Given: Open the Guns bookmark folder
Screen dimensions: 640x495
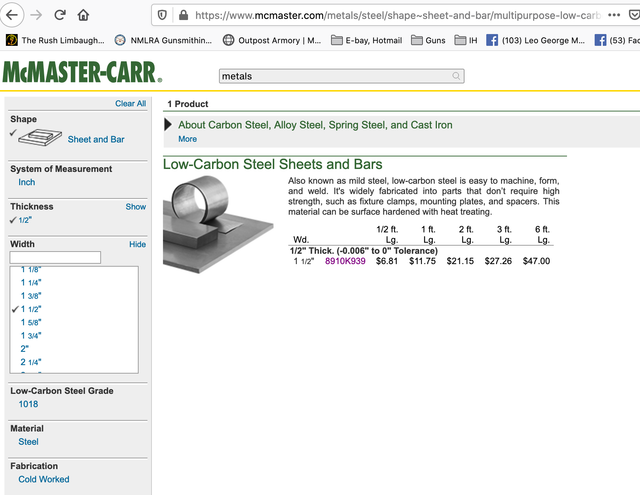Looking at the screenshot, I should tap(428, 40).
